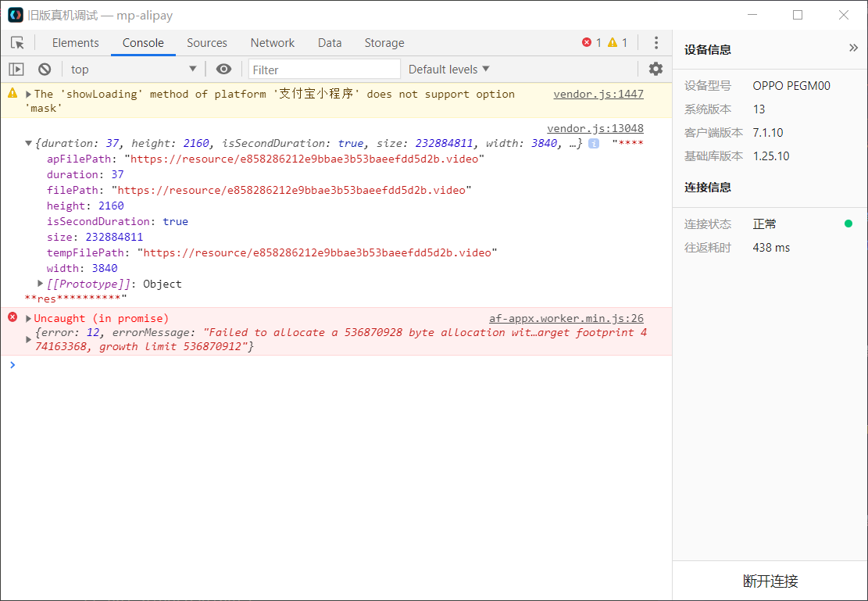Click the 断开连接 button
The height and width of the screenshot is (601, 868).
click(770, 581)
